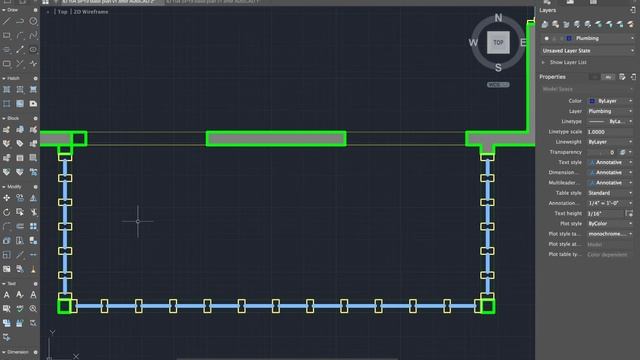
Task: Select the Copy tool in Modify panel
Action: coord(20,198)
